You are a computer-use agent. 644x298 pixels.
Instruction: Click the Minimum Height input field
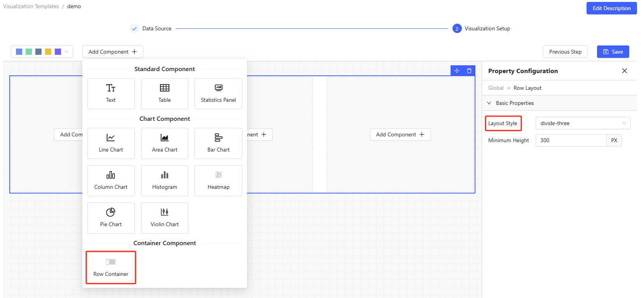[571, 140]
